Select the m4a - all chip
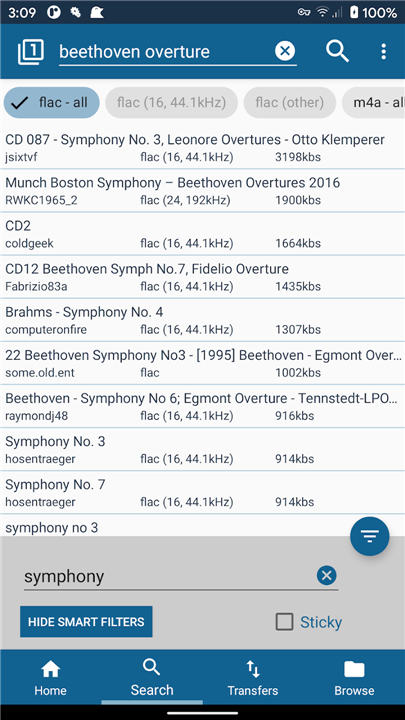The height and width of the screenshot is (720, 405). [374, 102]
